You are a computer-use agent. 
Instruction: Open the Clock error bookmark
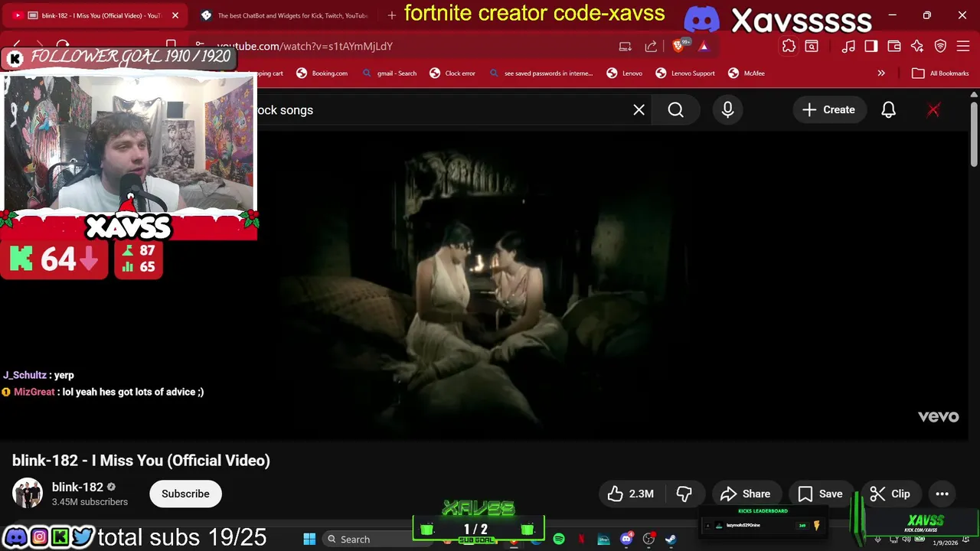pyautogui.click(x=452, y=73)
